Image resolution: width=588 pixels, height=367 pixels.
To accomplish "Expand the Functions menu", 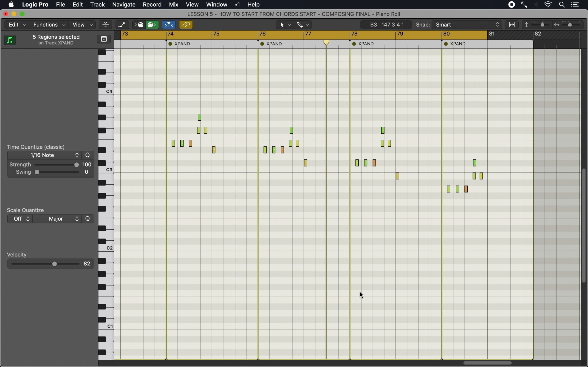I will pyautogui.click(x=49, y=25).
